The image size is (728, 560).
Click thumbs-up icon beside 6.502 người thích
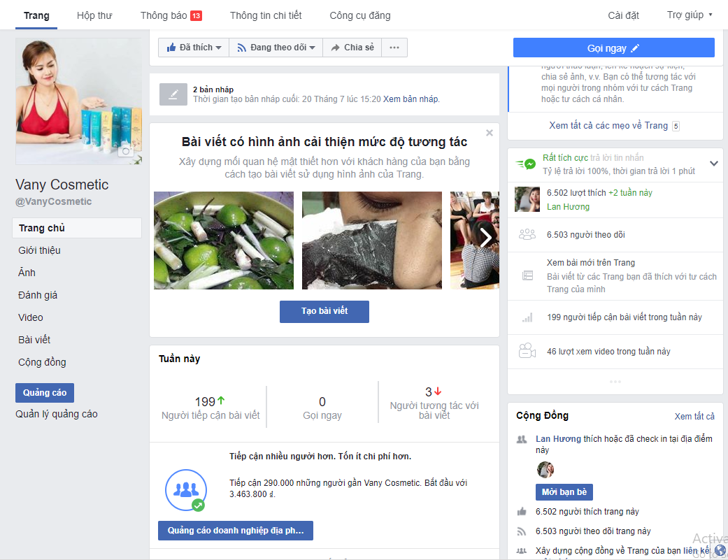tap(522, 512)
